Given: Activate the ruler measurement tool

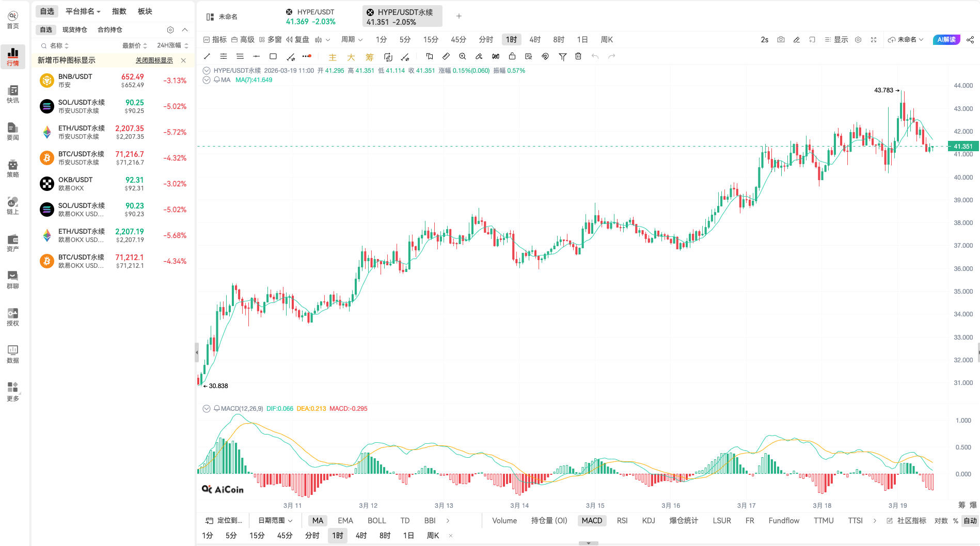Looking at the screenshot, I should point(446,57).
